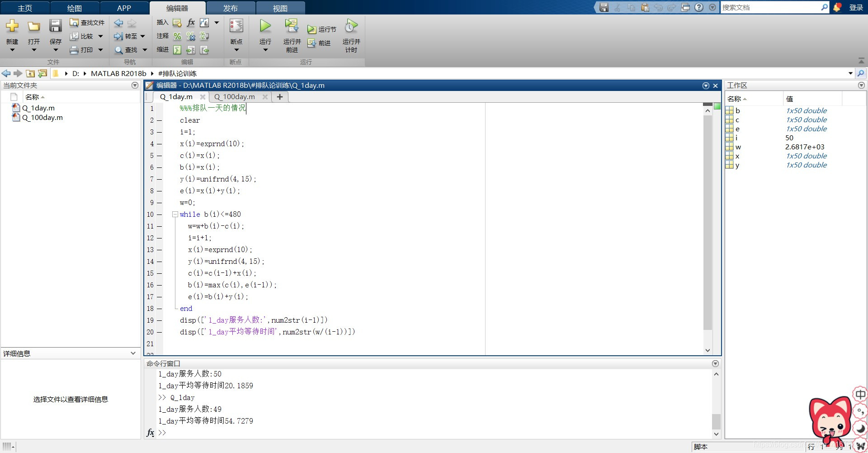Toggle breakpoint dash on line 4
This screenshot has height=453, width=868.
[160, 144]
